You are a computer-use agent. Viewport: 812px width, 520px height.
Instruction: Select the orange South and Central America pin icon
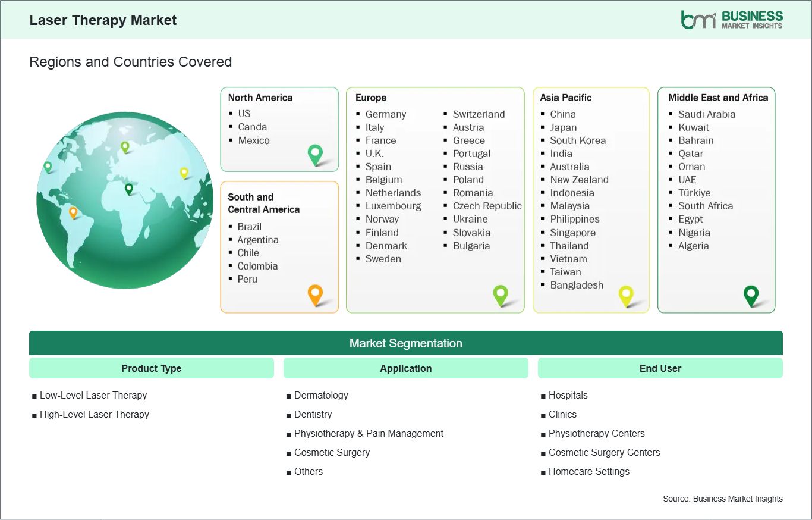coord(314,295)
